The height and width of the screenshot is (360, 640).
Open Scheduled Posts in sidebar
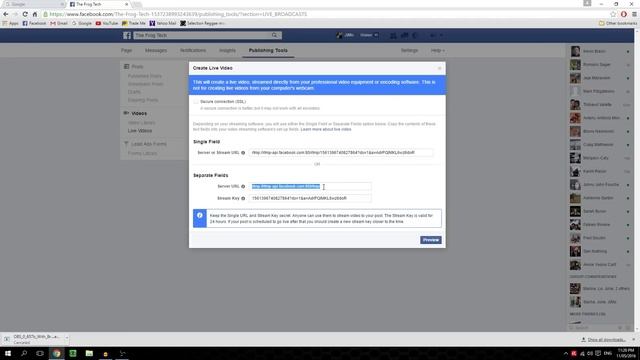[x=146, y=84]
